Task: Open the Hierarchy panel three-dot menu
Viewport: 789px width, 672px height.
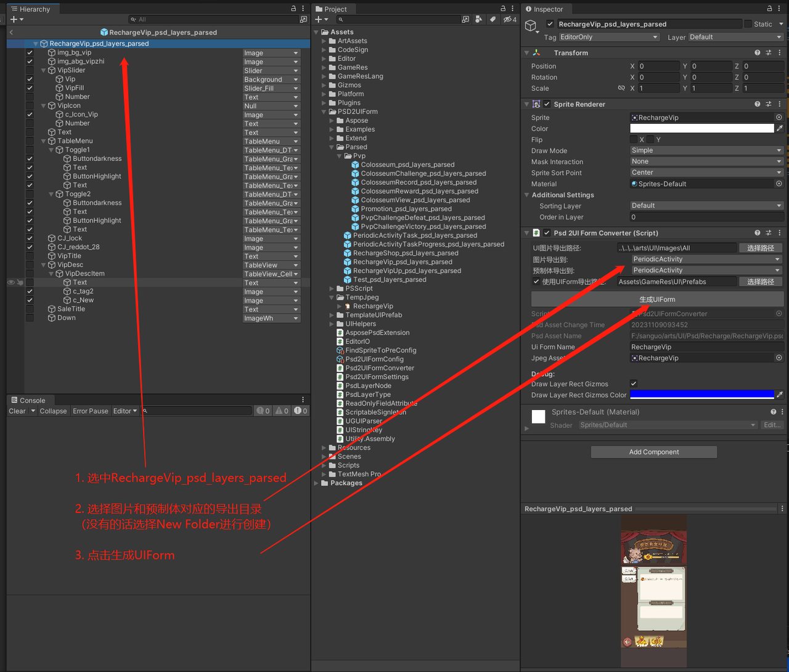Action: [x=303, y=9]
